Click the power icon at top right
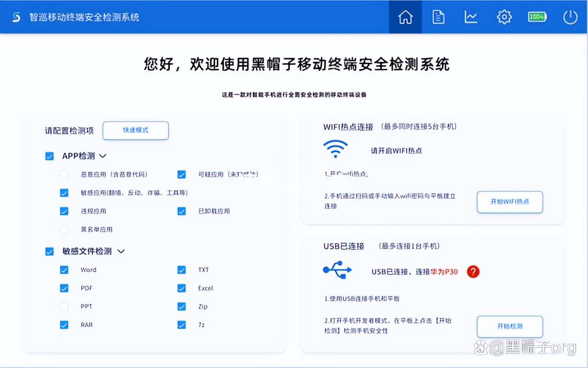Screen dimensions: 588x368 570,17
